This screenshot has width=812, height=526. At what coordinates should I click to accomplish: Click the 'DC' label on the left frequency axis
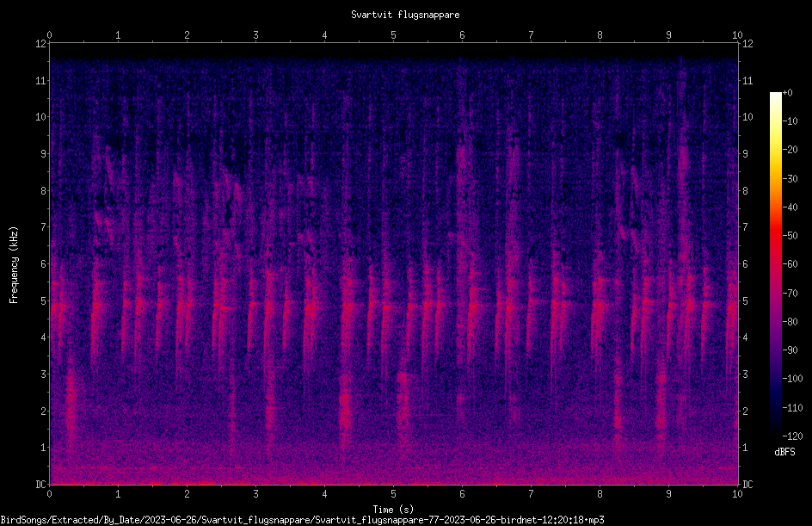tap(41, 485)
